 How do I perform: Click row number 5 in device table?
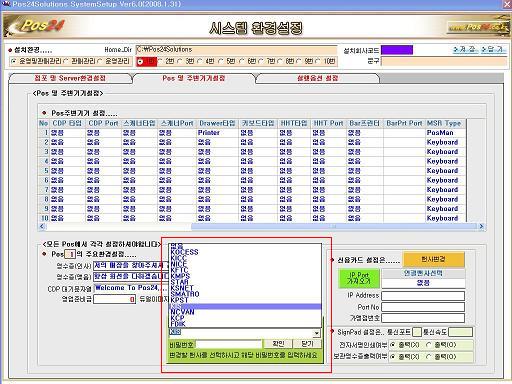45,171
